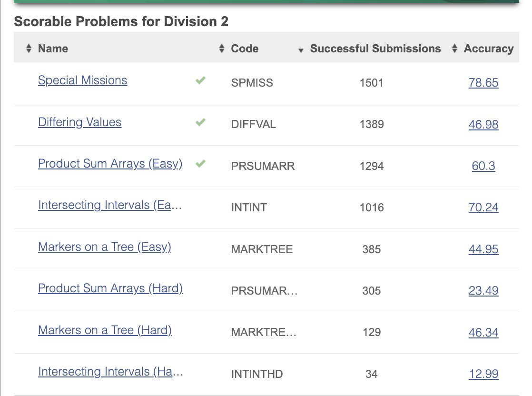Open the Differing Values problem

(79, 122)
